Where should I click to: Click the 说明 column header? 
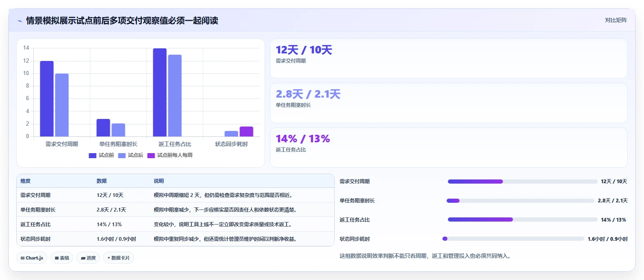click(159, 181)
